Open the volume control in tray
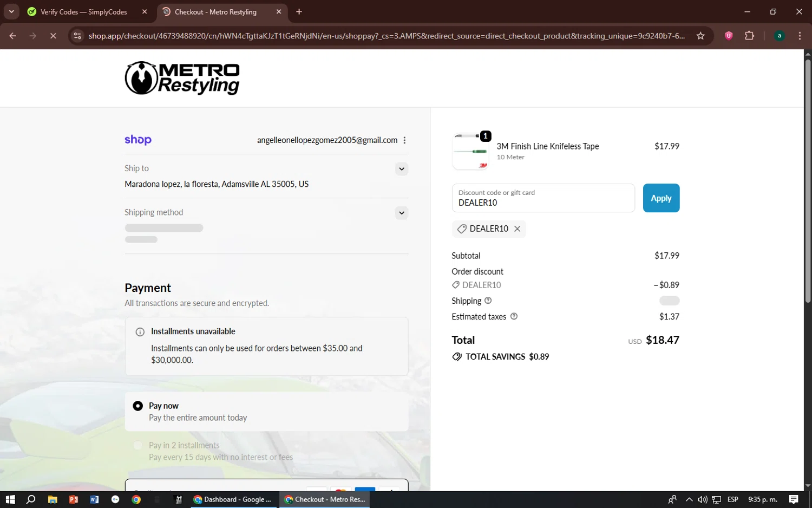Screen dimensions: 812x508 pos(703,499)
